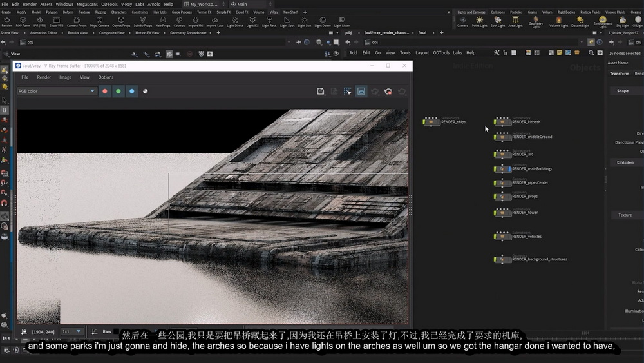Select the RENDER_ships node
This screenshot has width=644, height=363.
(431, 122)
